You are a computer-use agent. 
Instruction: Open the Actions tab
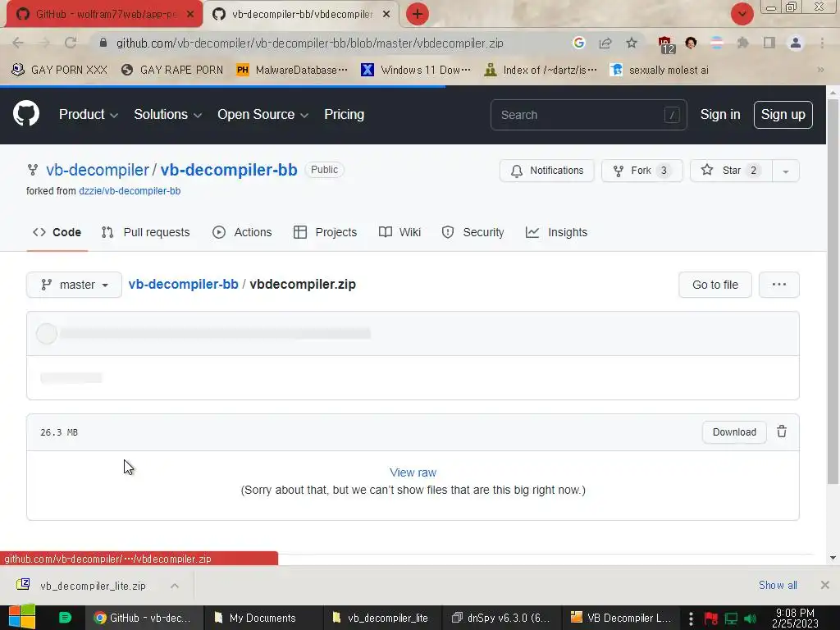coord(242,232)
